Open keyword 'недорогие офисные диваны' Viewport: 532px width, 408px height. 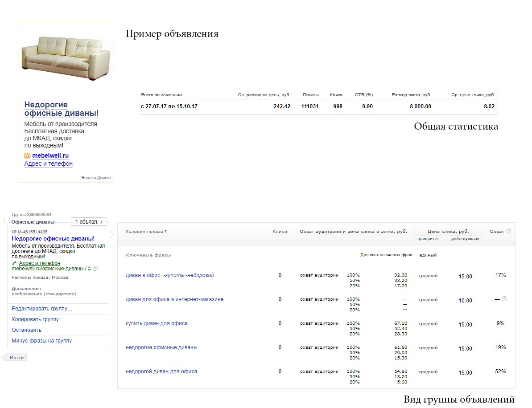[161, 347]
